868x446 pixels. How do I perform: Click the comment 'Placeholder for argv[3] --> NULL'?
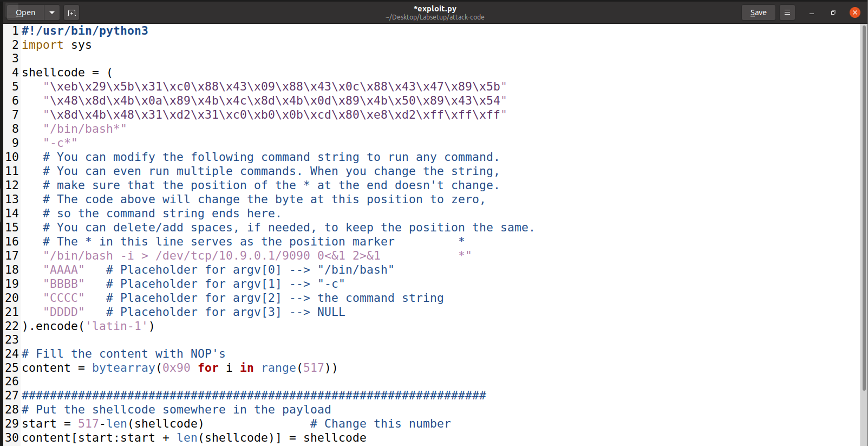point(226,312)
